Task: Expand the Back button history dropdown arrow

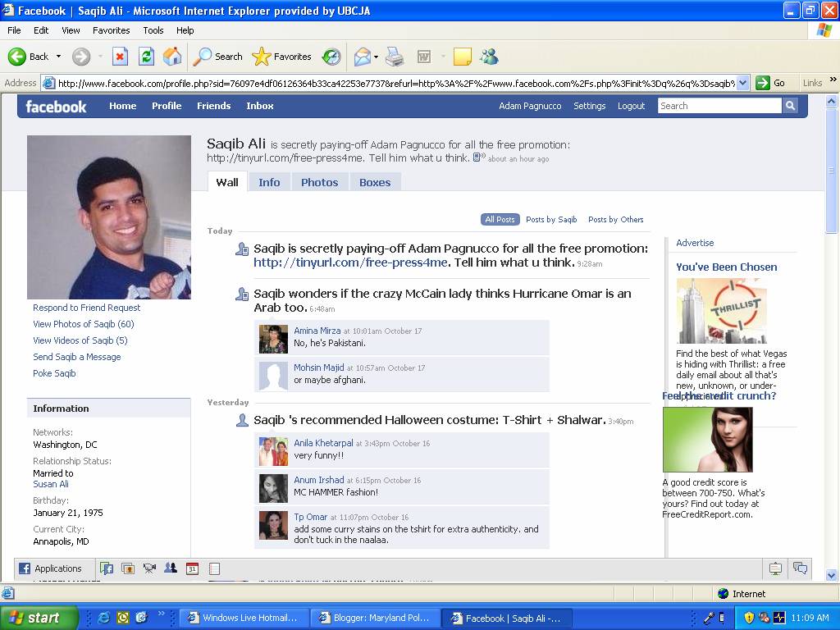Action: click(59, 57)
